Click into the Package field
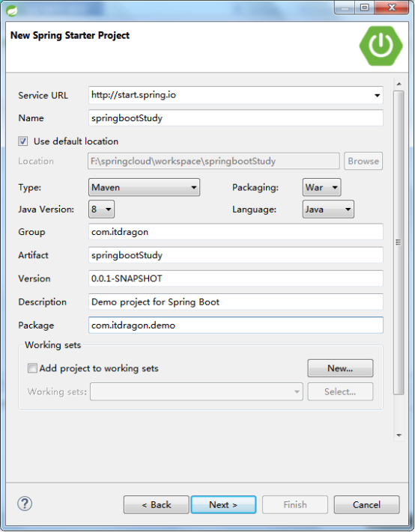Screen dimensions: 415x532 click(236, 325)
